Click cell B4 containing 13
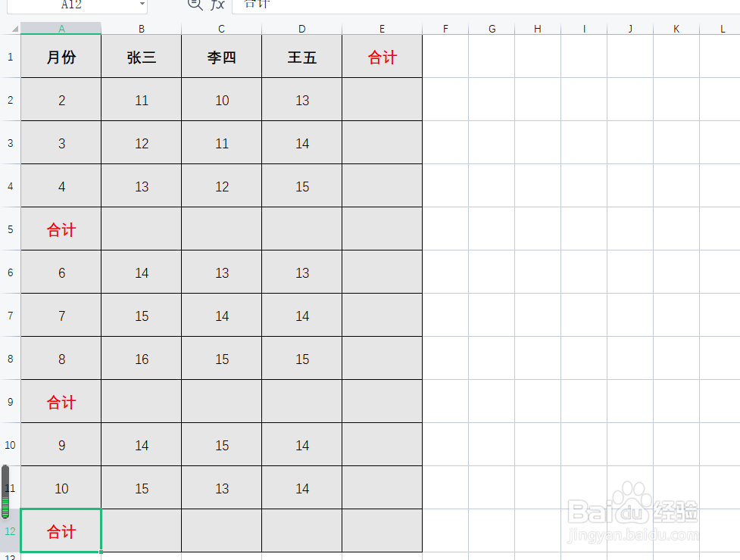The image size is (740, 560). (x=141, y=185)
